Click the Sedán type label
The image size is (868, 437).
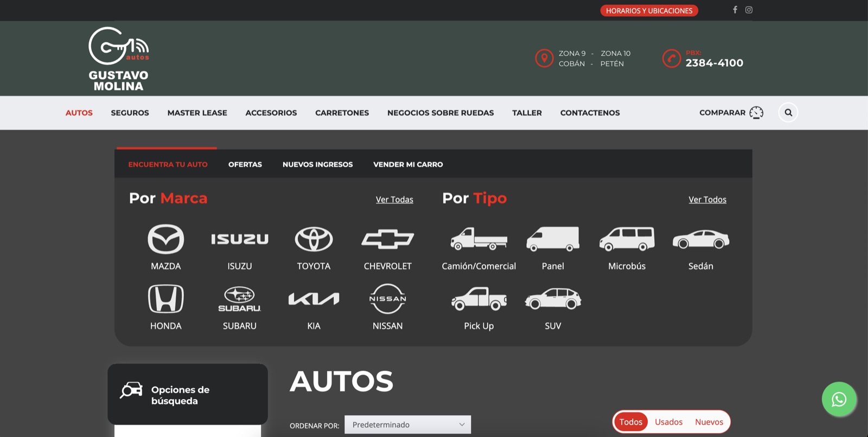coord(701,266)
